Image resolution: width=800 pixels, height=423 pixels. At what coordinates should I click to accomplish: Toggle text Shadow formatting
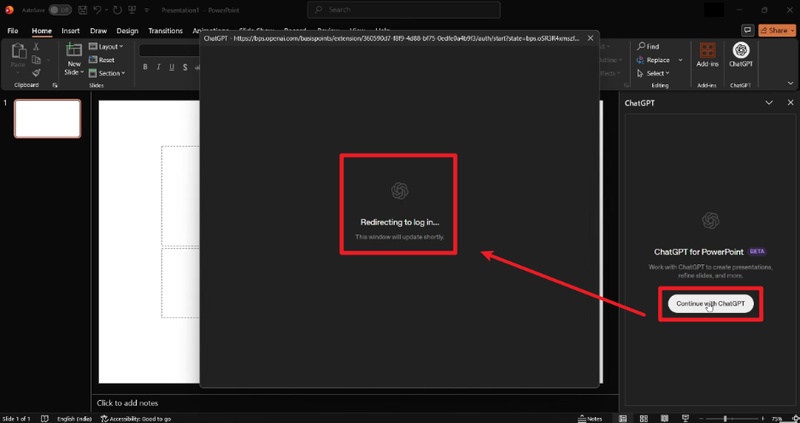185,67
